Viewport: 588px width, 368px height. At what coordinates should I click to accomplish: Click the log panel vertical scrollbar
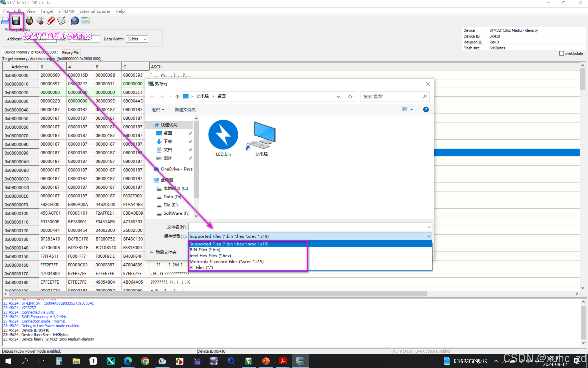pos(583,322)
